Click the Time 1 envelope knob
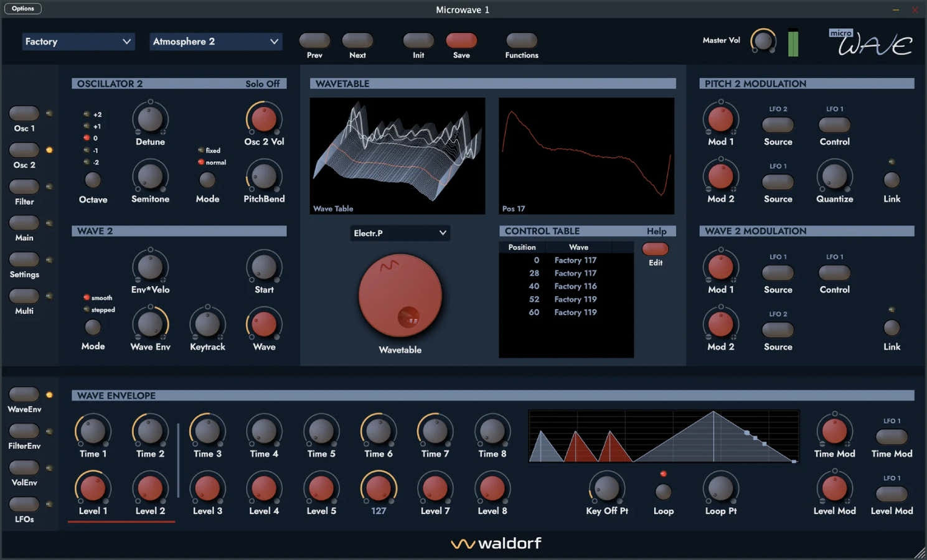The width and height of the screenshot is (927, 560). pyautogui.click(x=93, y=431)
